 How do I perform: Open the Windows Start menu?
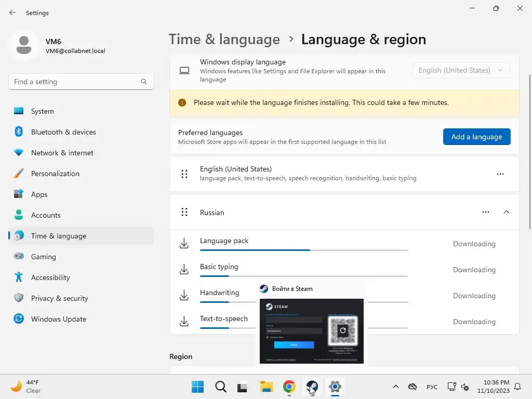[197, 387]
